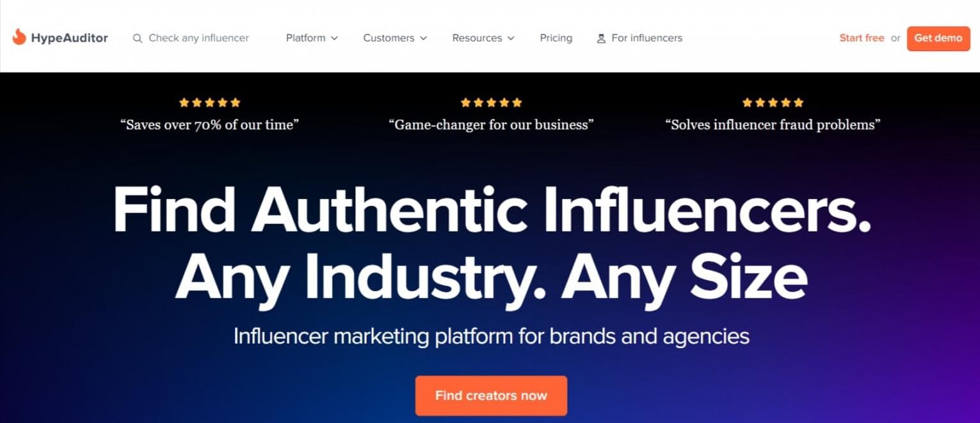This screenshot has width=980, height=423.
Task: Focus the Check any influencer search field
Action: 198,38
